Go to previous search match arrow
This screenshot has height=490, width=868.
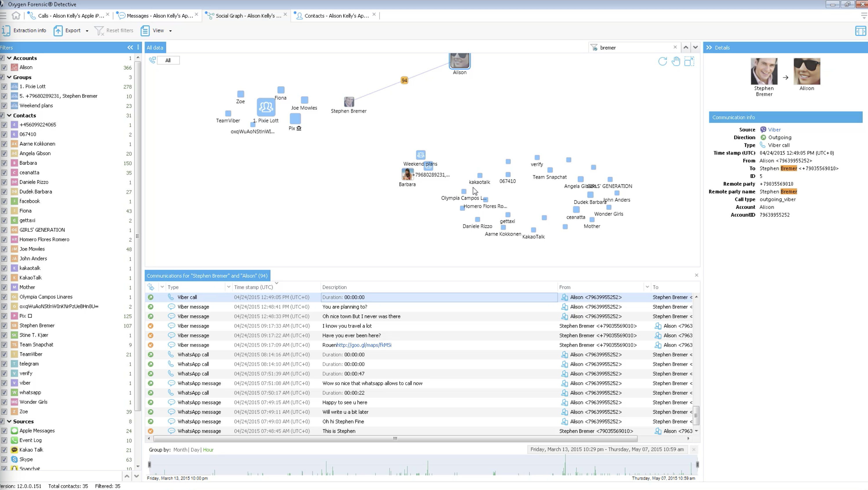coord(686,48)
